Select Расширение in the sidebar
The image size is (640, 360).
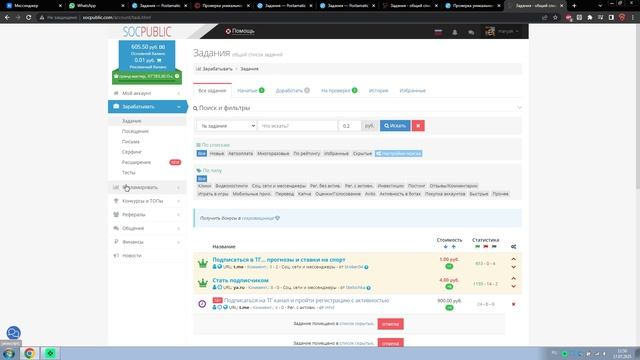click(136, 162)
